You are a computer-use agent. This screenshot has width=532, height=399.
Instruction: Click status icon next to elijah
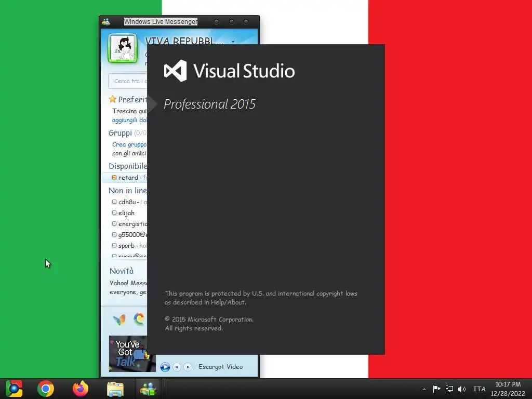coord(114,212)
